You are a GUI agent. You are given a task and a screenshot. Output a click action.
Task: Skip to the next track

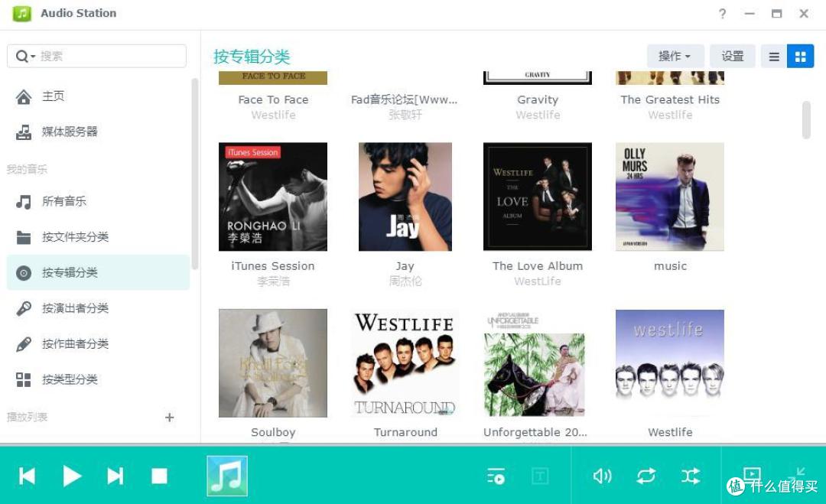pos(115,476)
